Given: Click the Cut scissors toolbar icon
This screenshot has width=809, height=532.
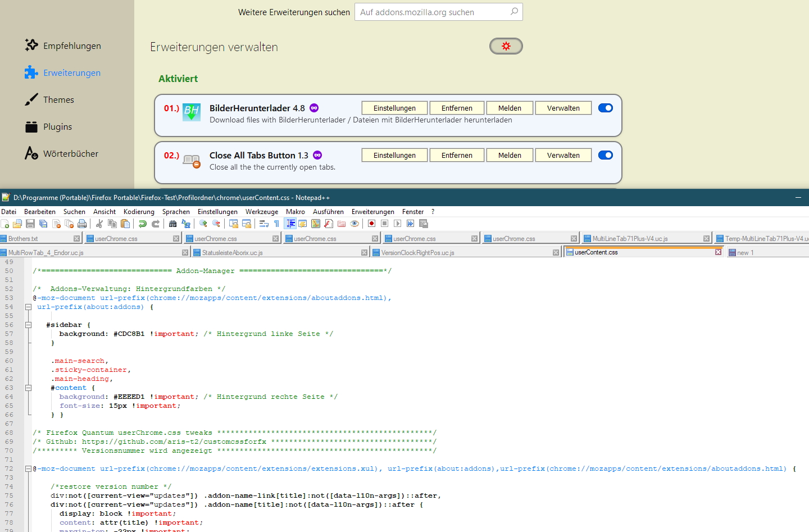Looking at the screenshot, I should (99, 224).
